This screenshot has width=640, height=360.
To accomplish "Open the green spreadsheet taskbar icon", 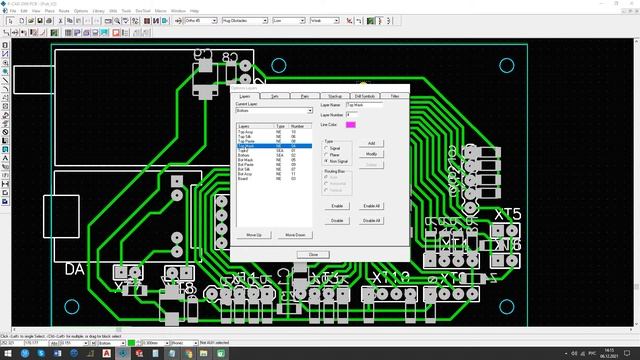I will (x=220, y=353).
